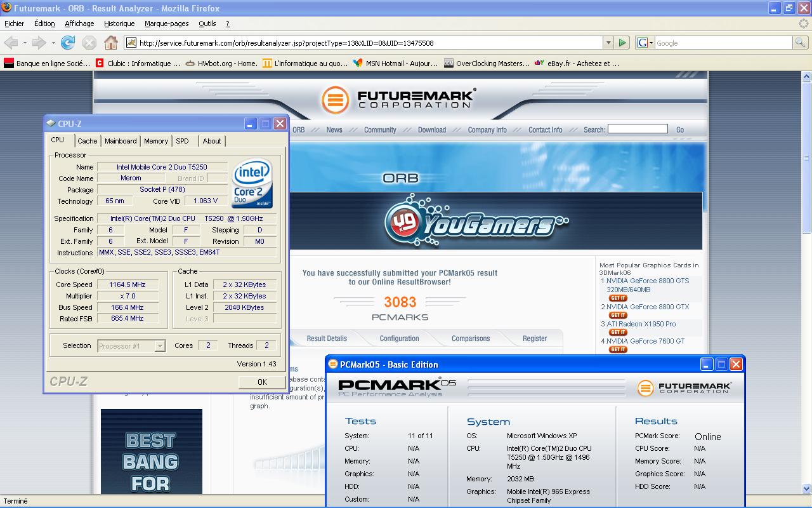Click the OK button in CPU-Z
The image size is (812, 508).
coord(262,382)
